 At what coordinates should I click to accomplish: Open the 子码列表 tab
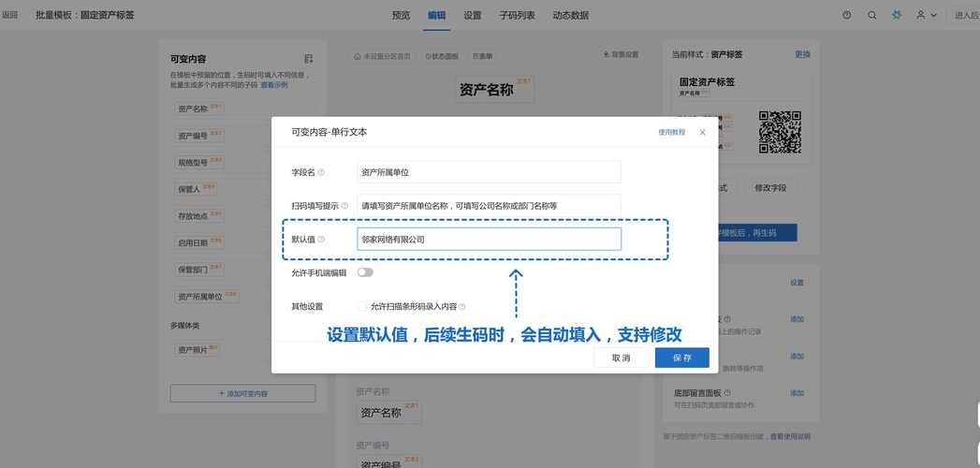click(x=517, y=15)
